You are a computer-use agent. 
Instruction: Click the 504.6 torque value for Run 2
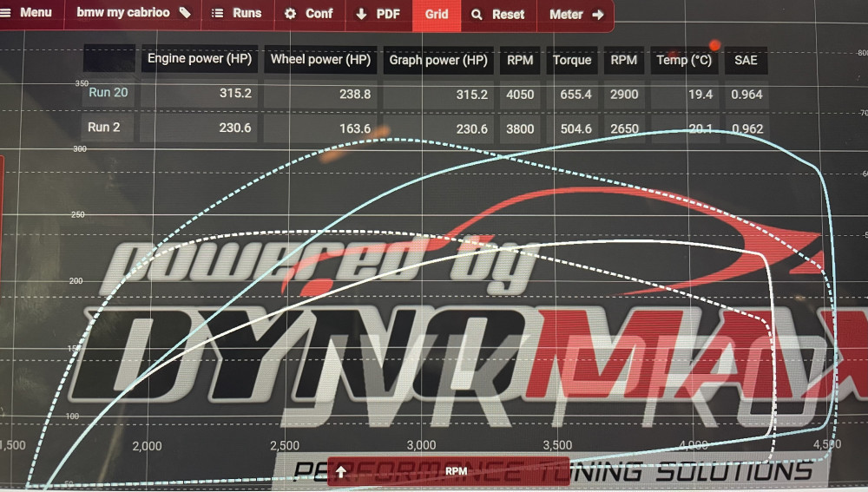[x=572, y=129]
